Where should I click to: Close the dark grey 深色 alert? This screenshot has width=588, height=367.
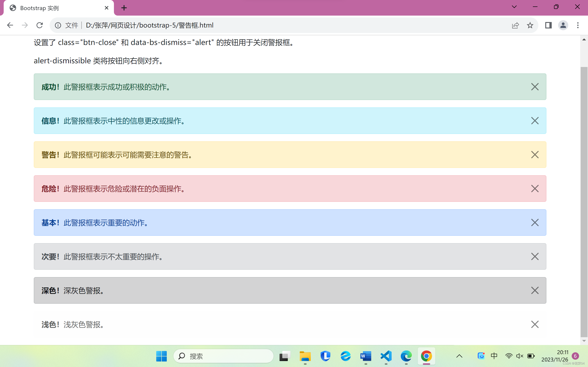click(x=534, y=291)
